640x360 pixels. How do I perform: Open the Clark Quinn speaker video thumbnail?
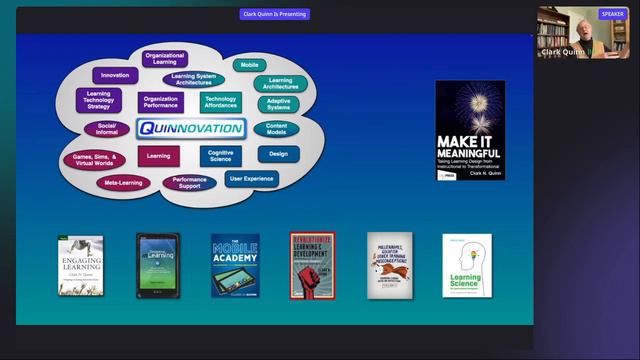[583, 33]
